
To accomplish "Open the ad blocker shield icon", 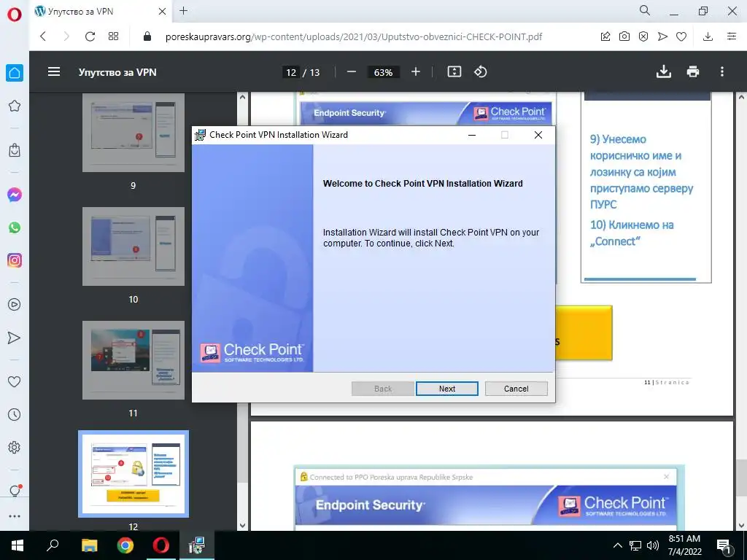I will [x=643, y=36].
